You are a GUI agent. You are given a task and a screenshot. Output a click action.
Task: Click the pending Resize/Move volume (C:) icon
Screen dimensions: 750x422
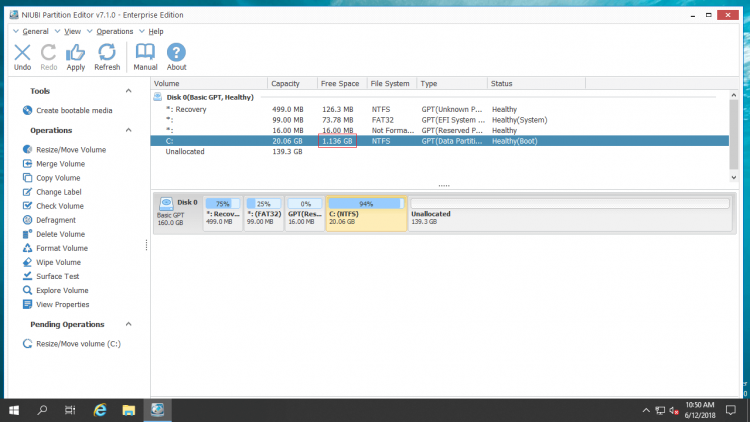(27, 344)
